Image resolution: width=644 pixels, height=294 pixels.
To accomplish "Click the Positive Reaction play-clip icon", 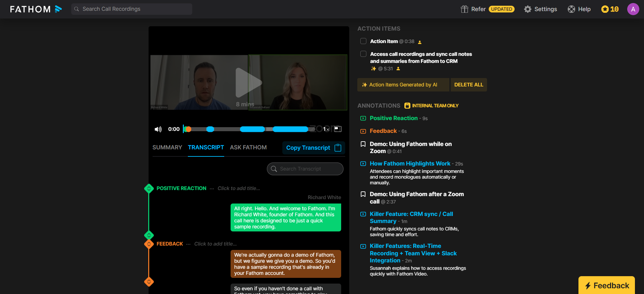I will [363, 118].
